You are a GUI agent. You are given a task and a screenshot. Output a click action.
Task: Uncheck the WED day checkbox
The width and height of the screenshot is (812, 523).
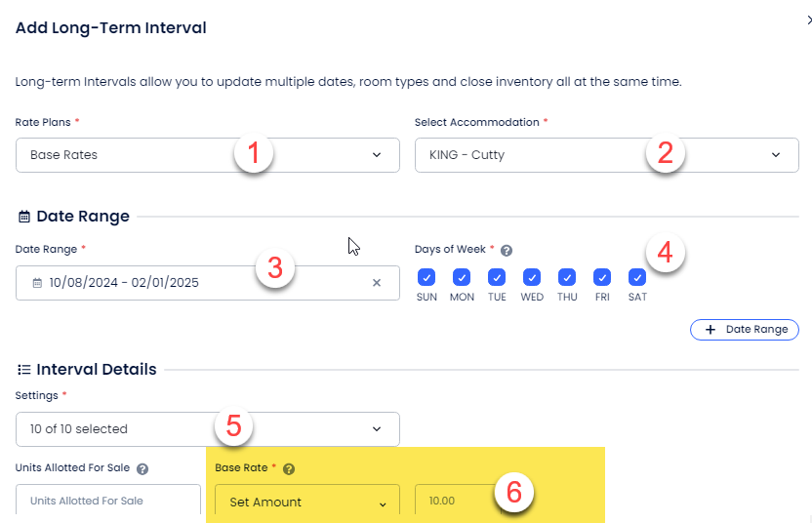532,277
